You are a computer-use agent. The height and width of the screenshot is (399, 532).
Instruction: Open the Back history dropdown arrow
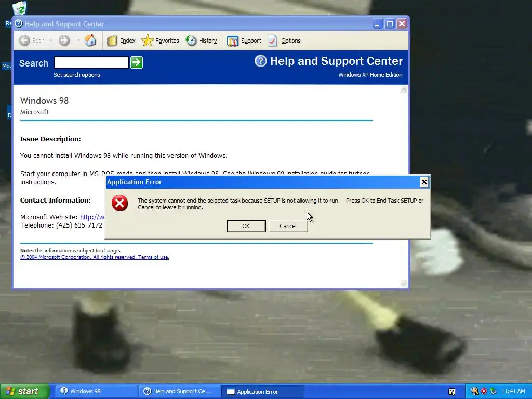[x=50, y=41]
